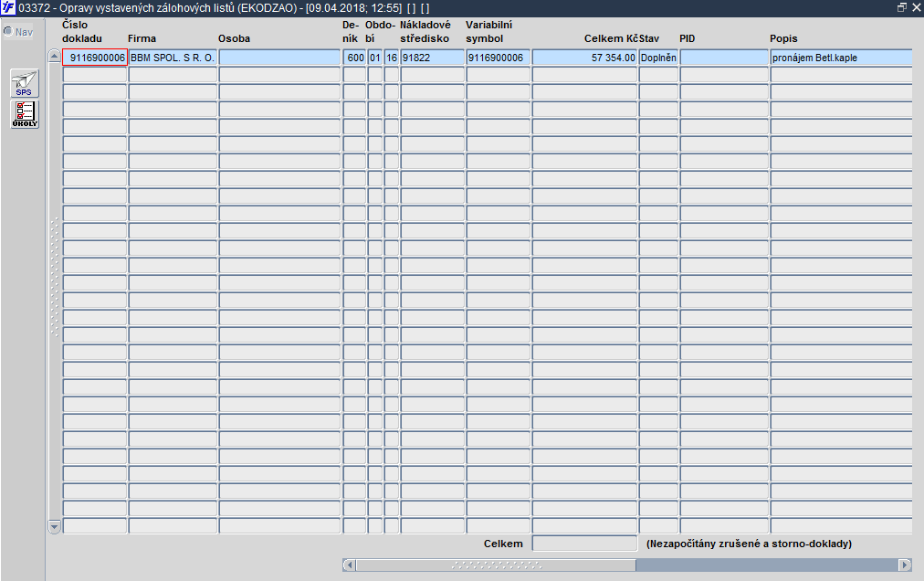Click the empty Osoba field in first row

click(280, 58)
